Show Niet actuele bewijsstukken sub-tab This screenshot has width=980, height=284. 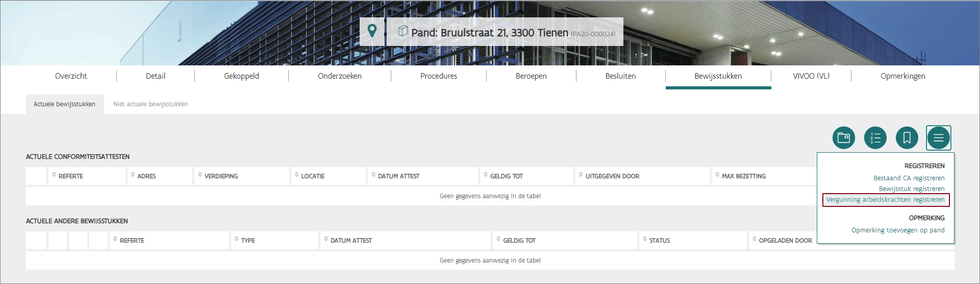point(150,104)
